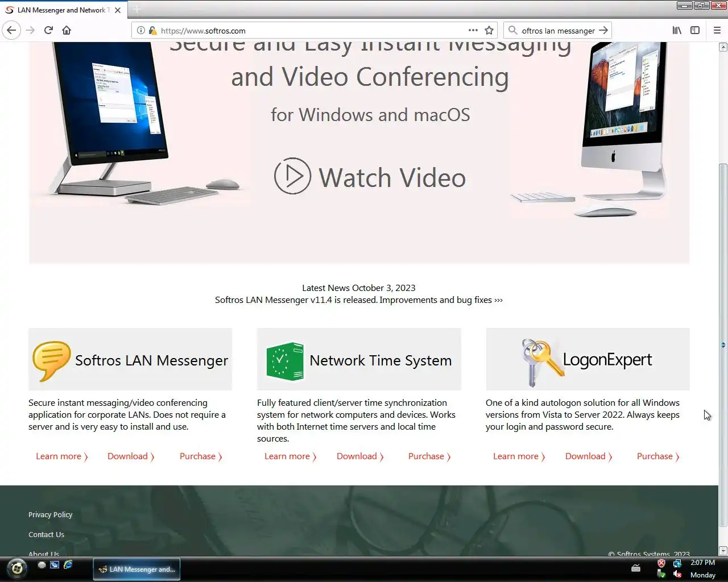Click Learn more under Network Time System
This screenshot has height=582, width=728.
point(290,456)
